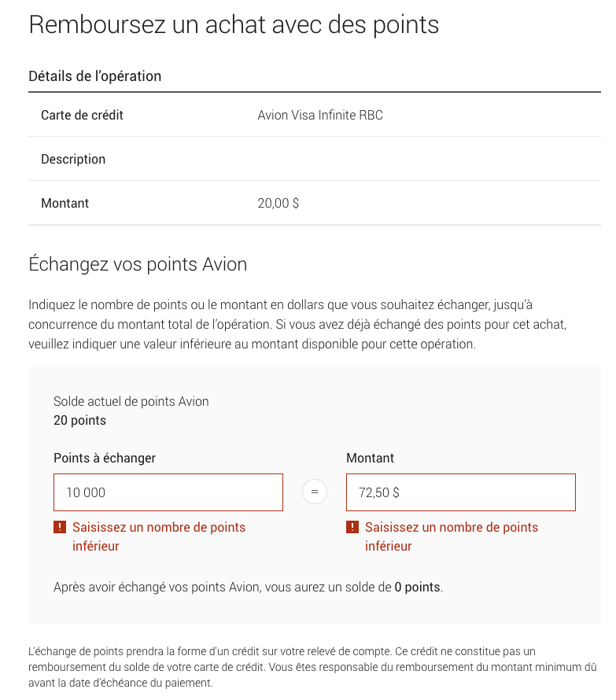
Task: Select the Points à échanger input field
Action: (168, 492)
